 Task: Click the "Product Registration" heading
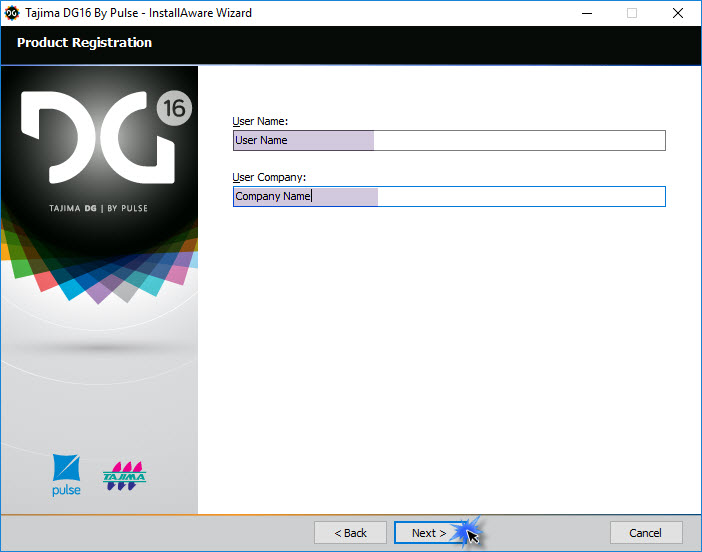(84, 43)
